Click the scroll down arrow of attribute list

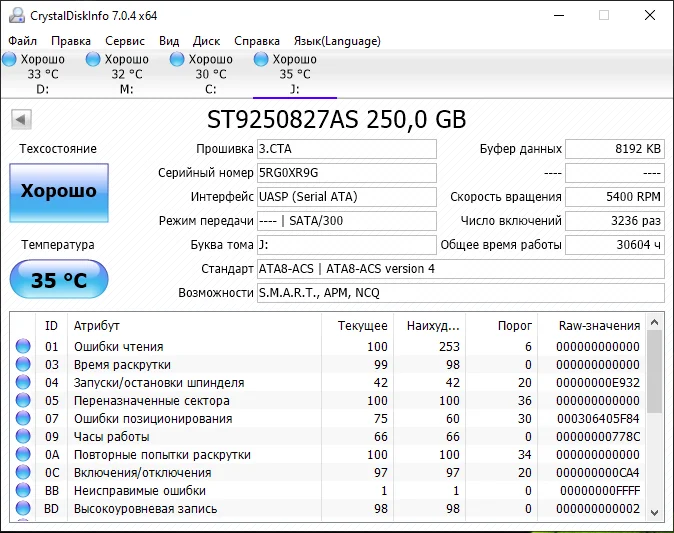pos(654,512)
